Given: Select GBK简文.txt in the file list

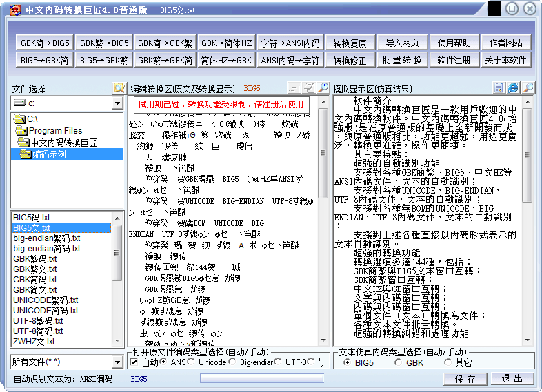Looking at the screenshot, I should [x=62, y=290].
